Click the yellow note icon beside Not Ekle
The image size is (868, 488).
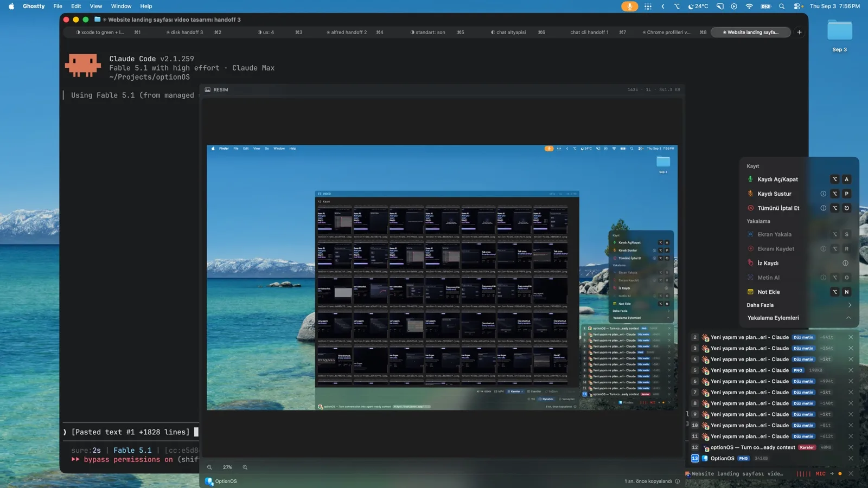coord(750,292)
